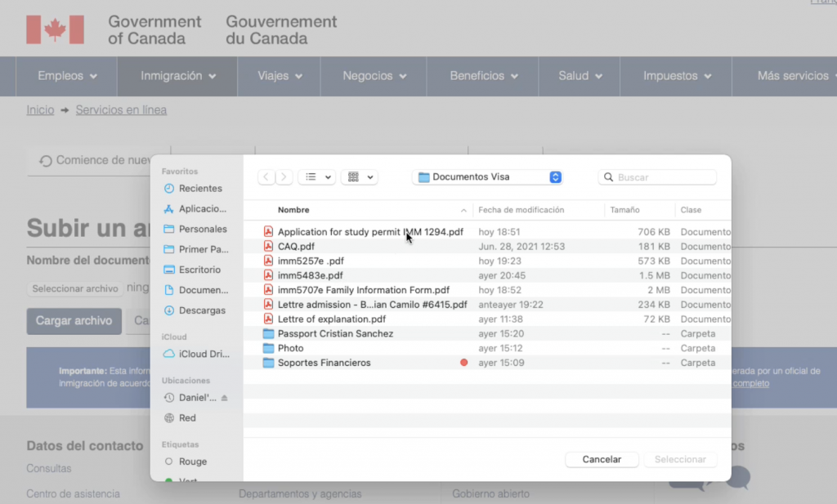Open the Inmigración navigation menu
Viewport: 837px width, 504px height.
pos(177,76)
